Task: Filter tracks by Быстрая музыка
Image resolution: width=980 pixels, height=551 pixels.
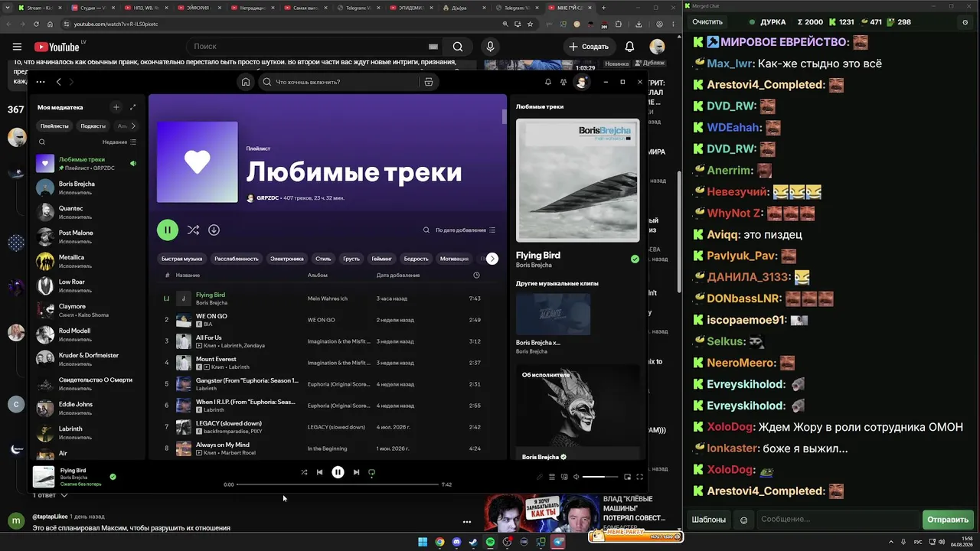Action: 182,259
